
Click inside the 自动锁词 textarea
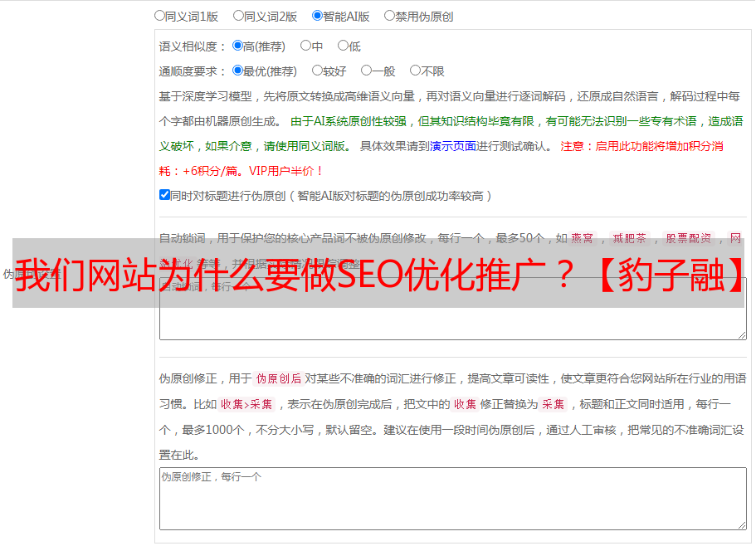click(453, 309)
